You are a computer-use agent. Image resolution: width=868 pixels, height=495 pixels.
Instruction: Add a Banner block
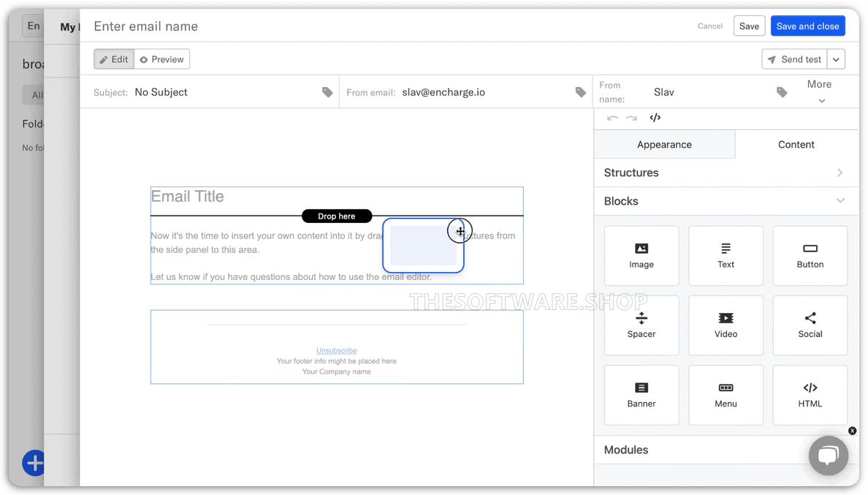point(641,395)
